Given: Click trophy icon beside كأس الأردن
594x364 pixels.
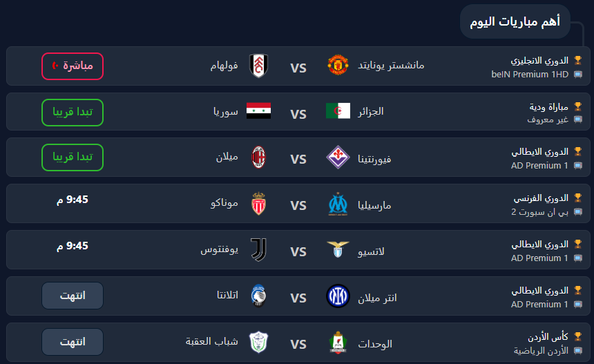Looking at the screenshot, I should [x=577, y=336].
